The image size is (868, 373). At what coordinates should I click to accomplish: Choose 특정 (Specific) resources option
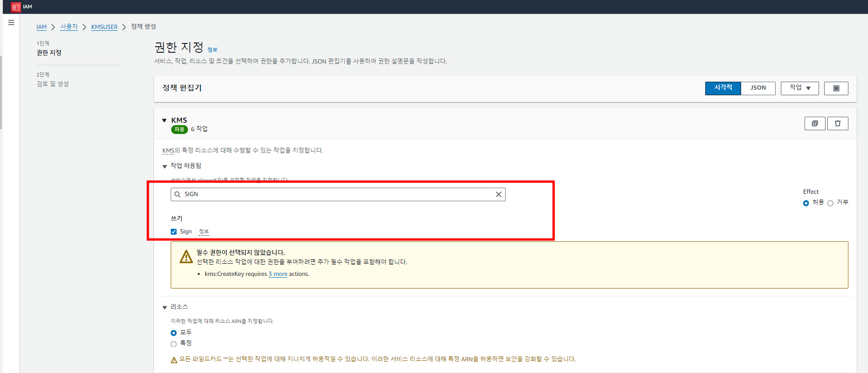(x=174, y=344)
